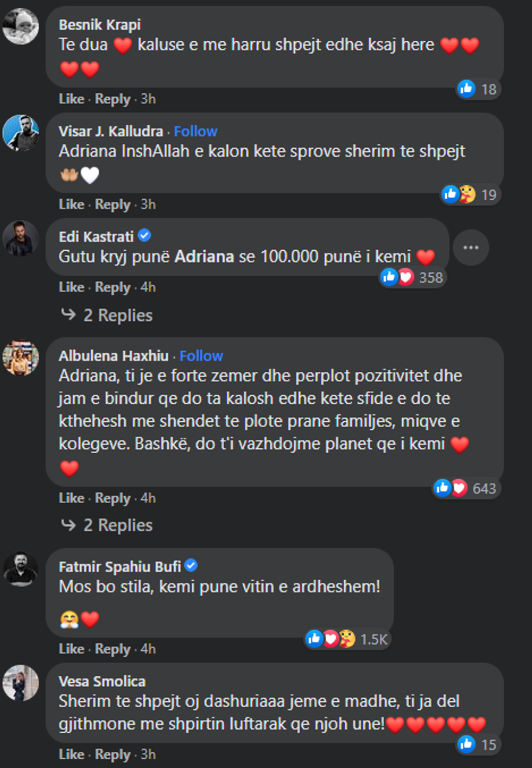The height and width of the screenshot is (768, 532).
Task: Click the verified badge beside Fatmir Spahiu Bufi
Action: [191, 566]
